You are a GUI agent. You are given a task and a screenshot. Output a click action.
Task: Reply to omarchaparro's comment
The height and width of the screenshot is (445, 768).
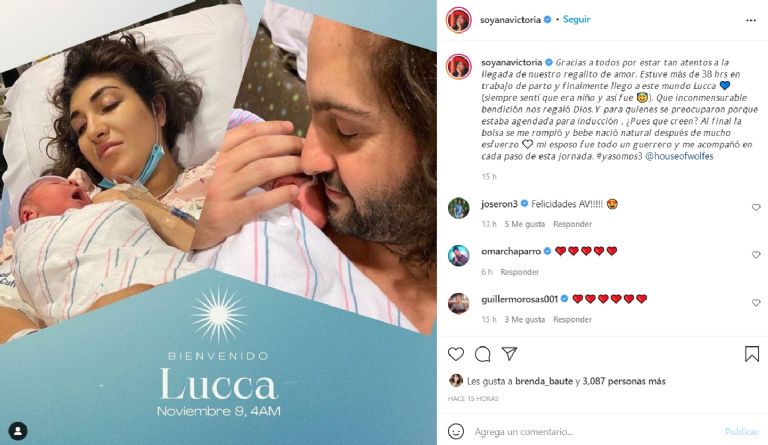[x=519, y=272]
